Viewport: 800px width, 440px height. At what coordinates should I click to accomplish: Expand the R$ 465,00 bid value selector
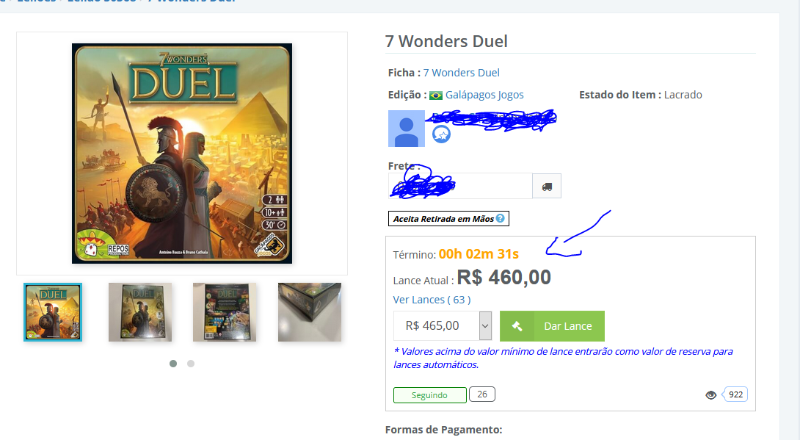tap(442, 326)
